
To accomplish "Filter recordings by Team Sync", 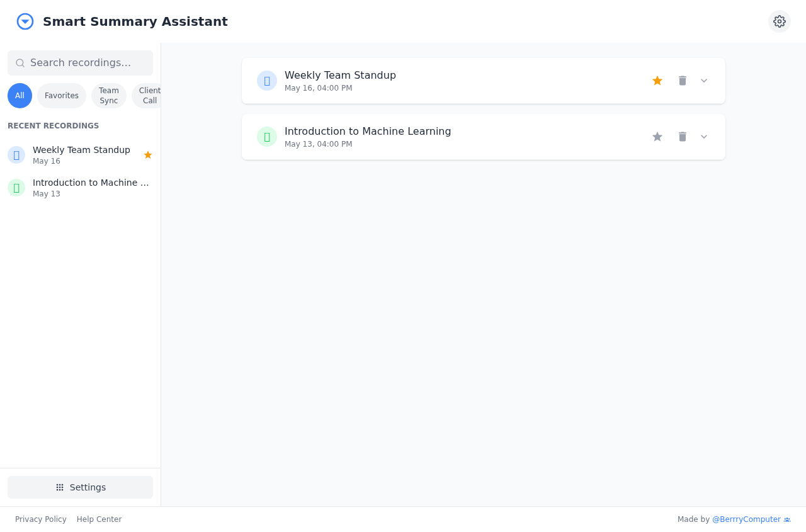I will 108,95.
